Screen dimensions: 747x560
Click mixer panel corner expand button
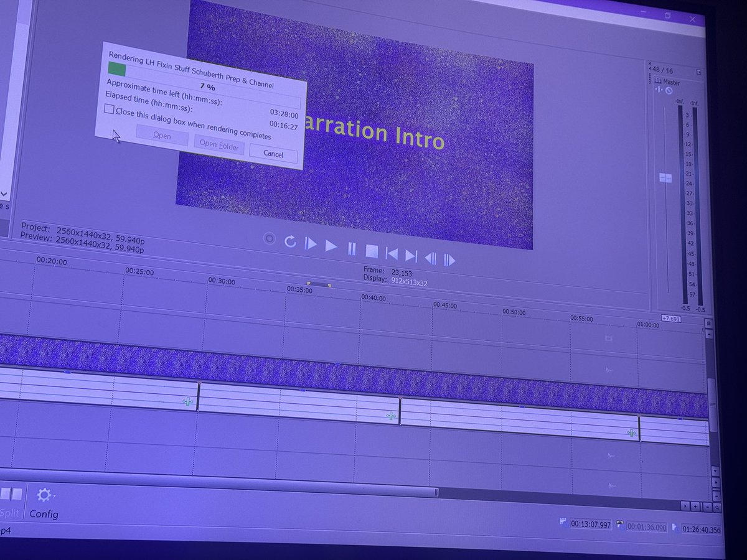pos(699,72)
